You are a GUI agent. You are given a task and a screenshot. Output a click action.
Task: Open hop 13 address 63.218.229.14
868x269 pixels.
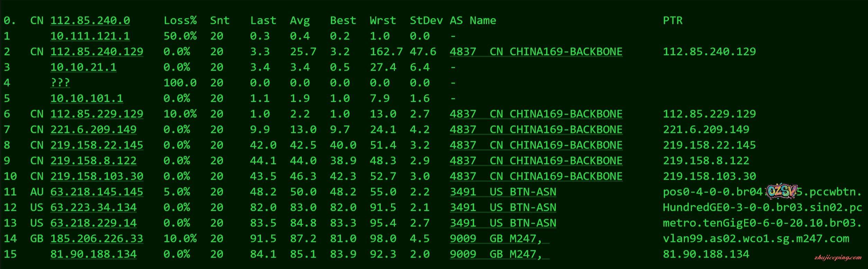tap(93, 223)
